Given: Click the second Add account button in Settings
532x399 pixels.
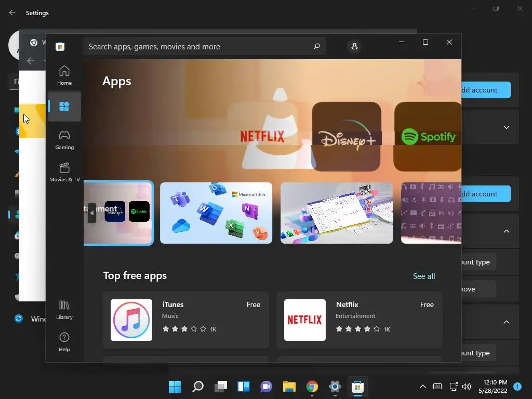Looking at the screenshot, I should point(486,194).
